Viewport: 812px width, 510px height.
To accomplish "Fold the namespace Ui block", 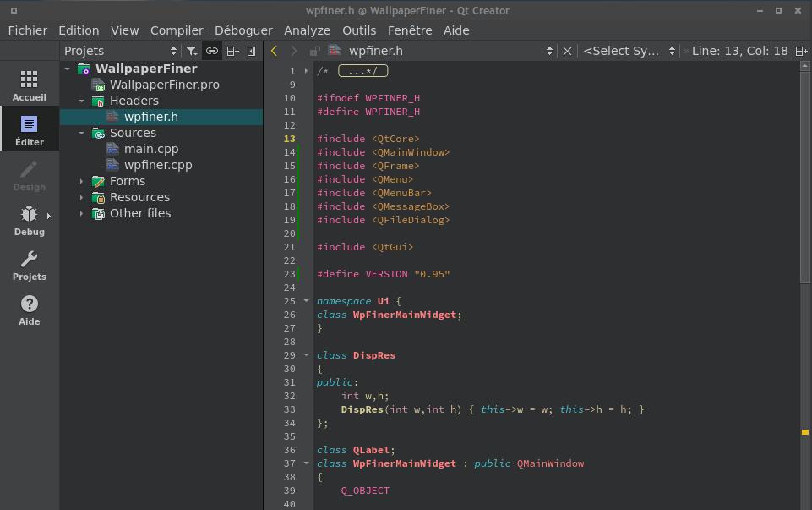I will coord(306,301).
